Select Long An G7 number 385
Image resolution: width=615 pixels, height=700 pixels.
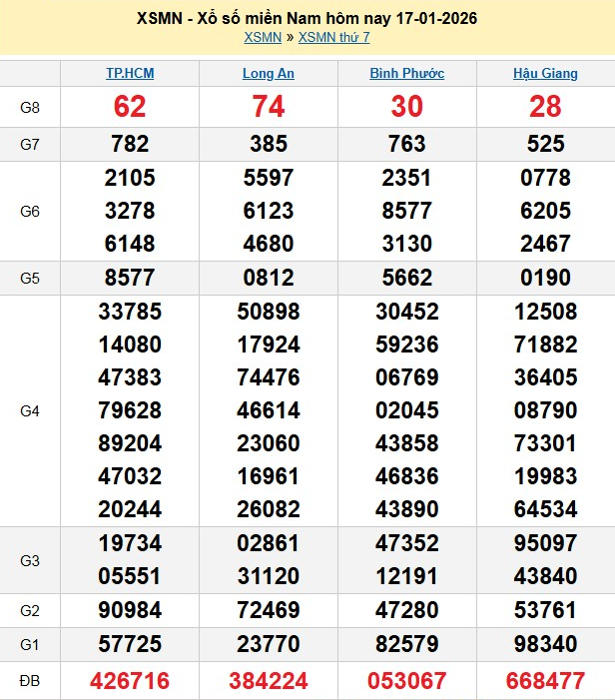(269, 144)
